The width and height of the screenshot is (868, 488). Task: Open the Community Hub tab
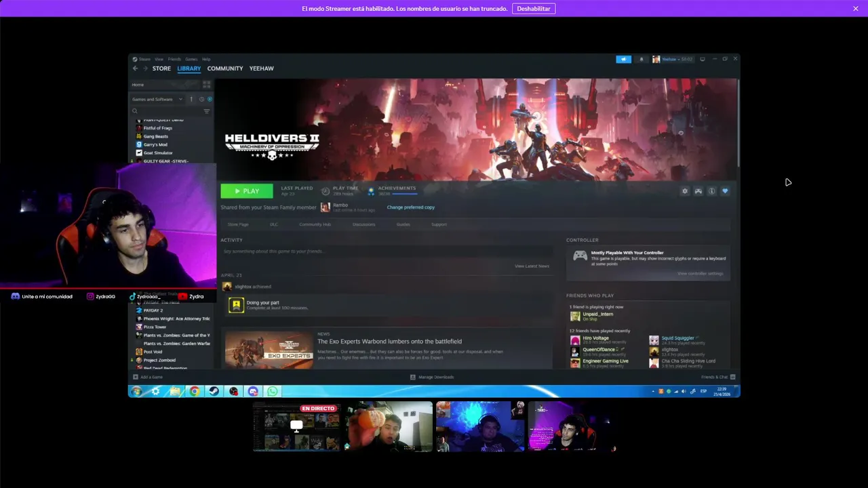315,224
